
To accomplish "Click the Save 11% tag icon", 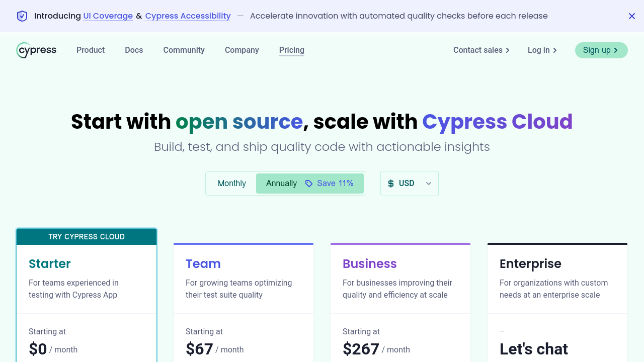I will click(309, 184).
